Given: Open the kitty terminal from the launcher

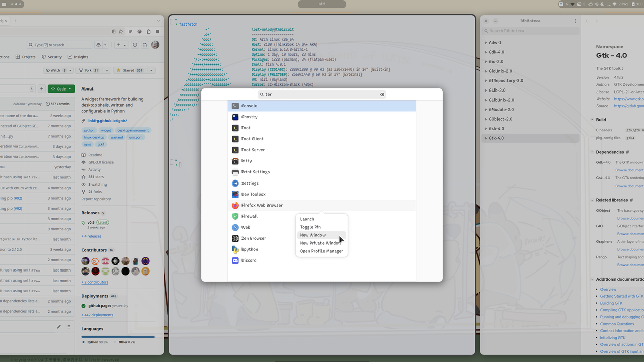Looking at the screenshot, I should pos(247,161).
